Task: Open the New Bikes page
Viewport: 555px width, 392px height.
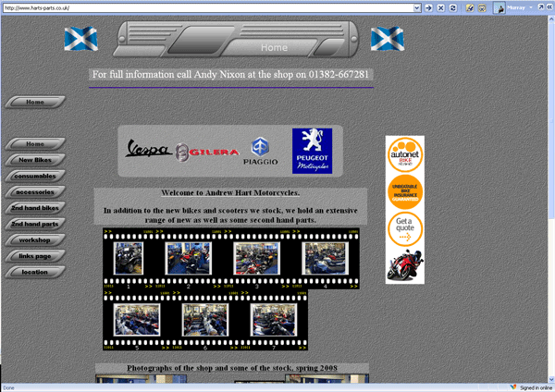Action: (x=35, y=160)
